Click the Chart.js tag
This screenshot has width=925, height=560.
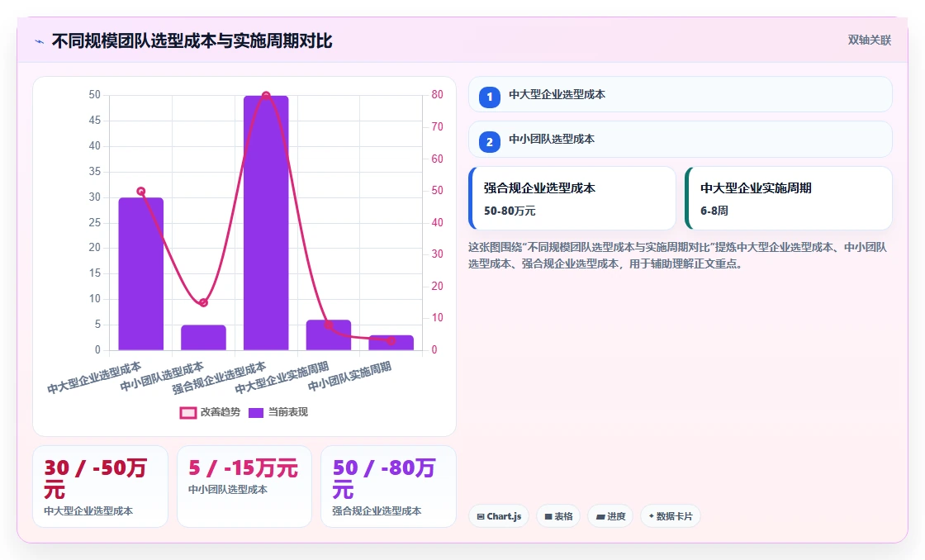click(x=499, y=516)
